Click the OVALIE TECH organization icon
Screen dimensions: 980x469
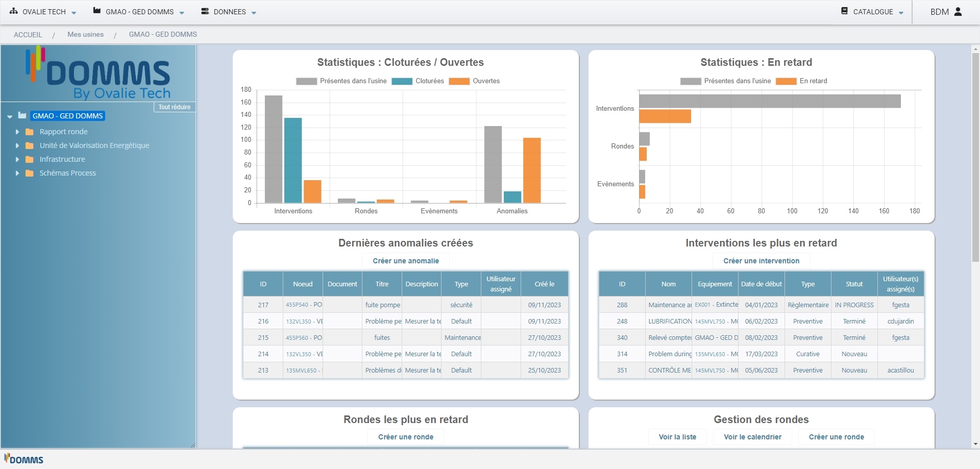[14, 11]
